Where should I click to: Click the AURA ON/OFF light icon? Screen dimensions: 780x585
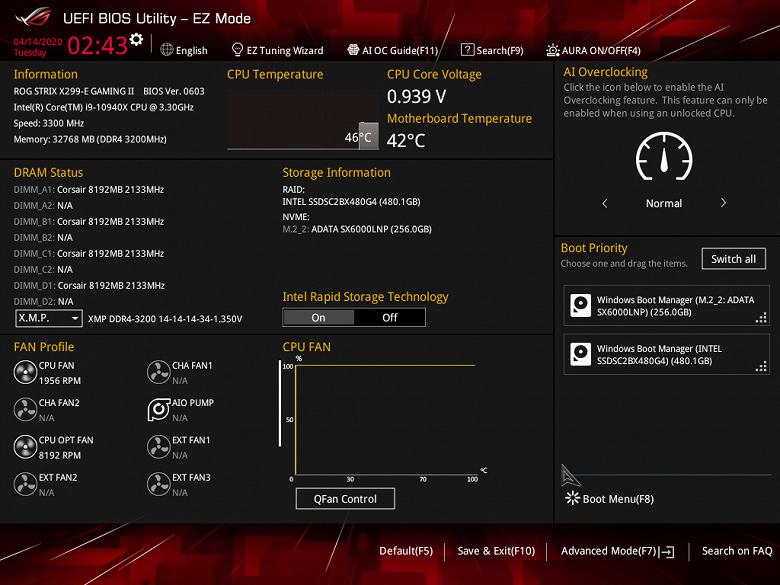coord(553,50)
